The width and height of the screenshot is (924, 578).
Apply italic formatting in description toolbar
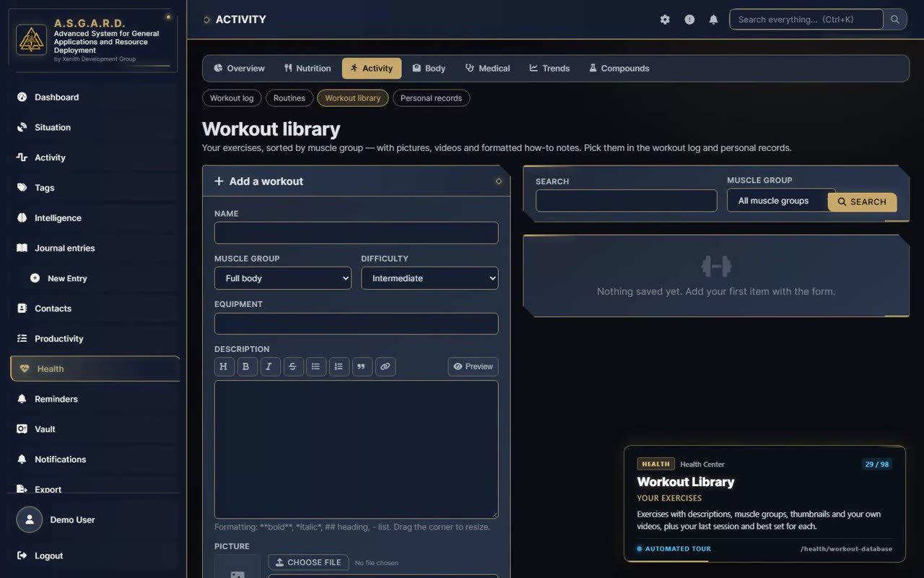pyautogui.click(x=269, y=366)
